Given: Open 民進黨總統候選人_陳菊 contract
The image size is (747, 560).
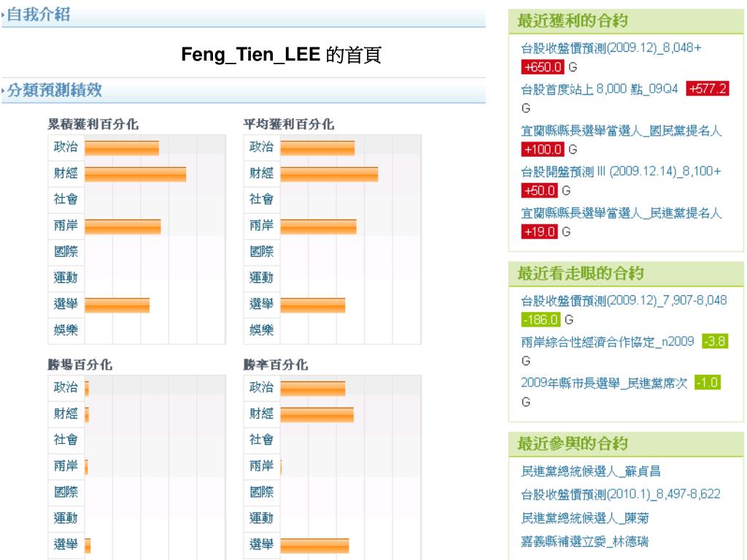Looking at the screenshot, I should click(584, 518).
